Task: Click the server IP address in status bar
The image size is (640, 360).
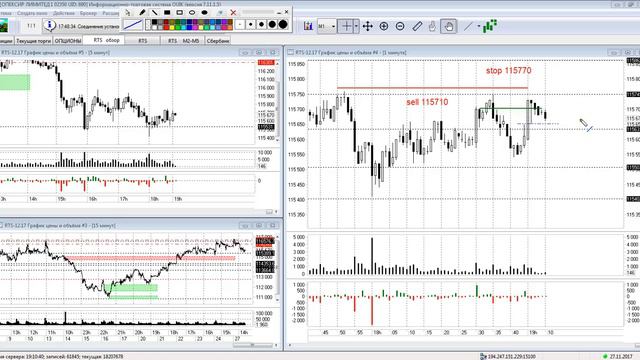Action: [512, 357]
